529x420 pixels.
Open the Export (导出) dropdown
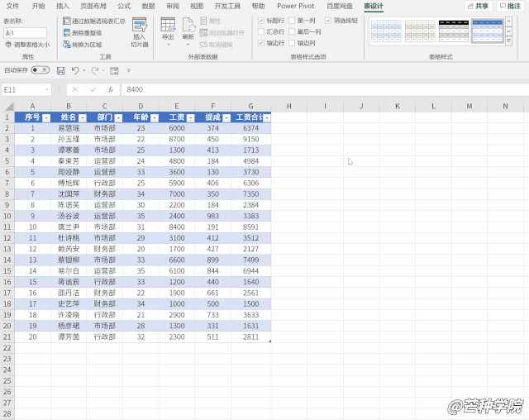[168, 29]
